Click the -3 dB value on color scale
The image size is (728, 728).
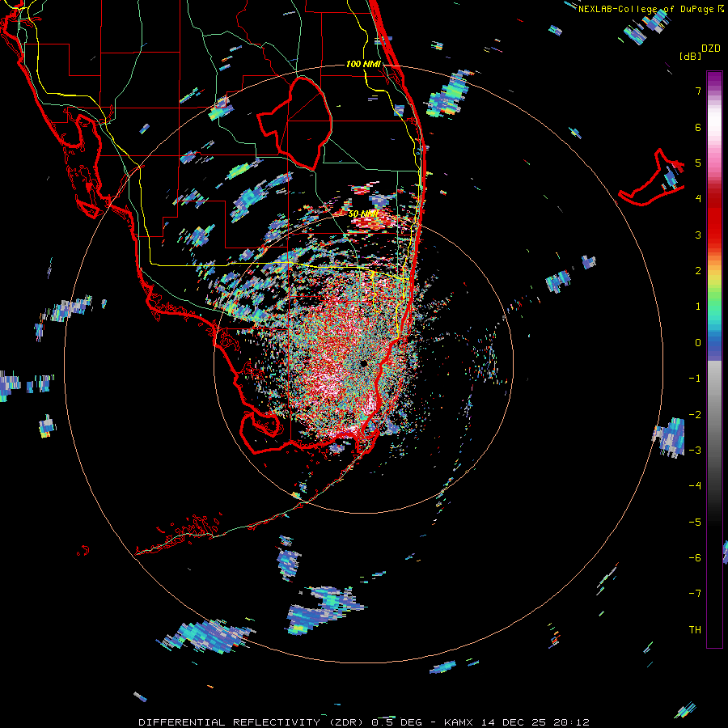click(x=695, y=451)
